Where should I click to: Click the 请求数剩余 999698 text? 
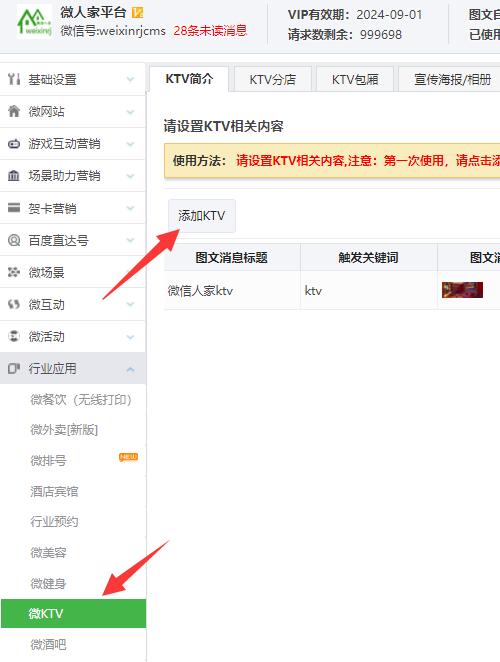click(345, 34)
